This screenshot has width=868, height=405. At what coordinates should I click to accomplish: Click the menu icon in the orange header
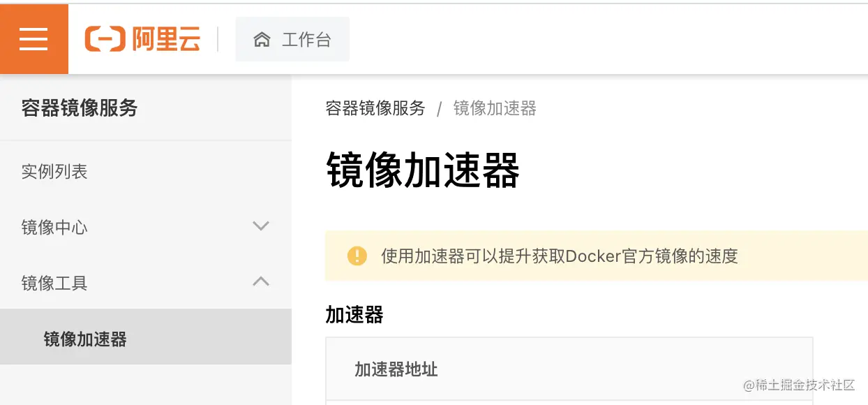pos(33,39)
